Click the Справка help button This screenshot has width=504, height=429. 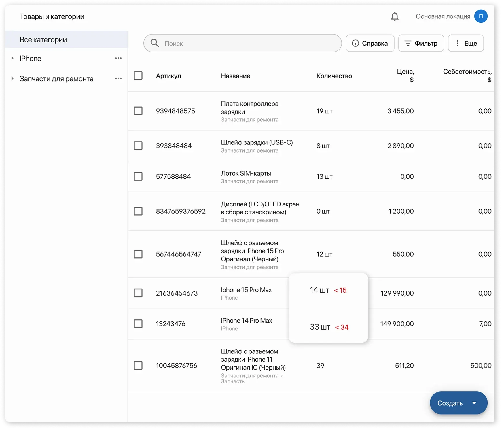point(370,43)
